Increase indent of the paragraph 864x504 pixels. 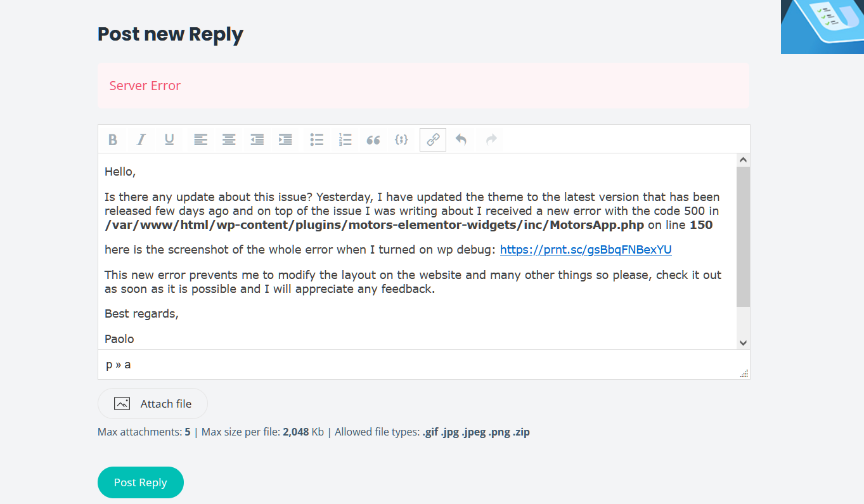click(x=285, y=140)
